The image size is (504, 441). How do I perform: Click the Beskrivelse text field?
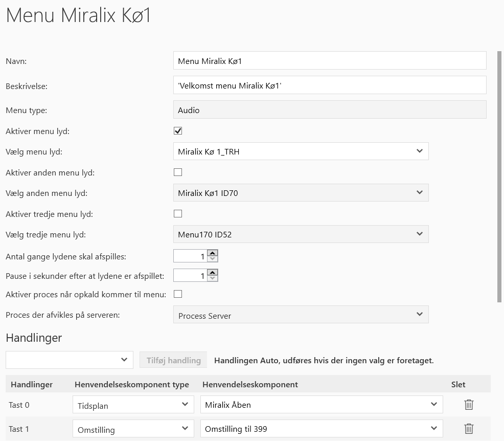[x=330, y=85]
